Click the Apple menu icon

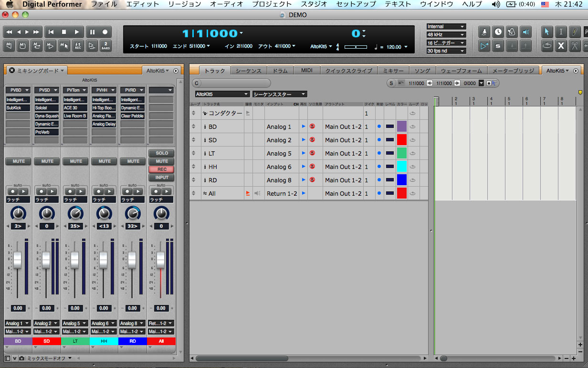pyautogui.click(x=10, y=4)
